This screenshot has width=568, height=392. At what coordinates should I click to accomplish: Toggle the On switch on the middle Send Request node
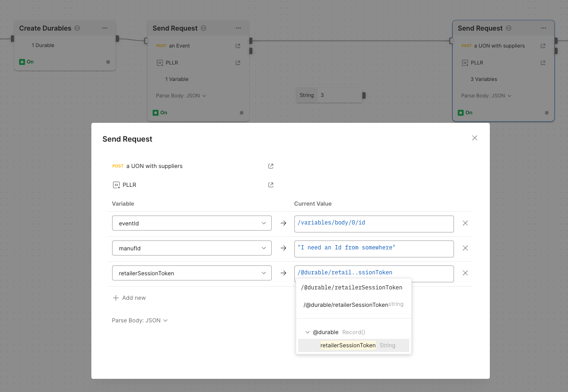pyautogui.click(x=157, y=112)
